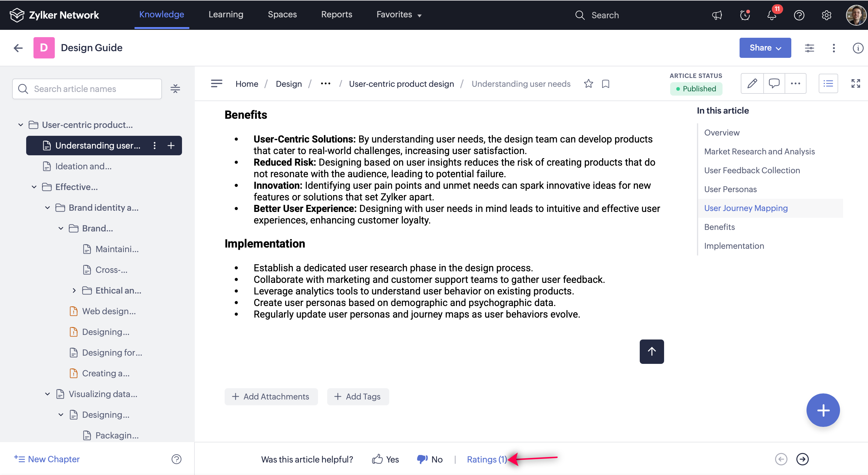Screen dimensions: 868x475
Task: Open the notifications bell
Action: click(x=772, y=15)
